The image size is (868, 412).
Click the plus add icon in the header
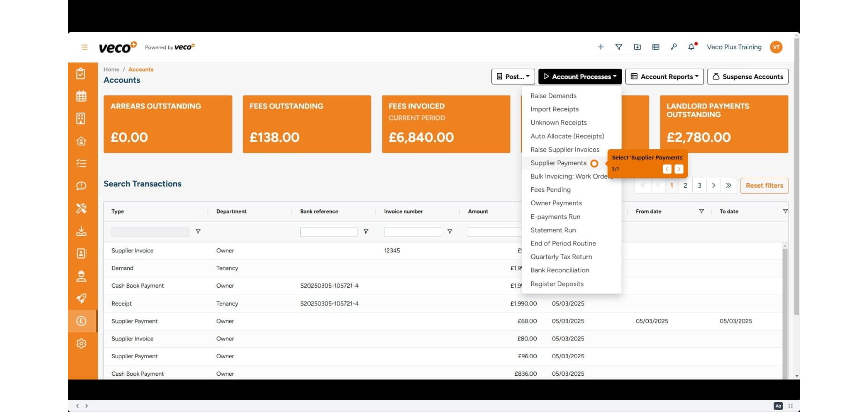(601, 47)
